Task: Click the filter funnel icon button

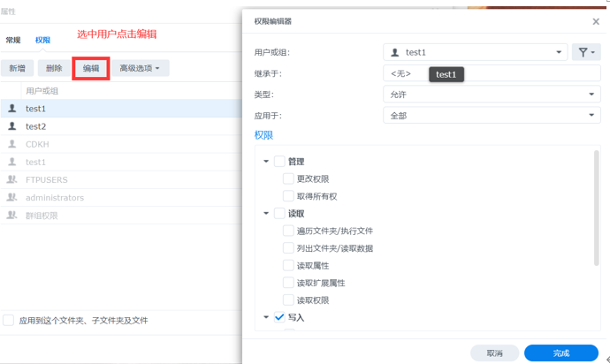Action: pos(586,53)
